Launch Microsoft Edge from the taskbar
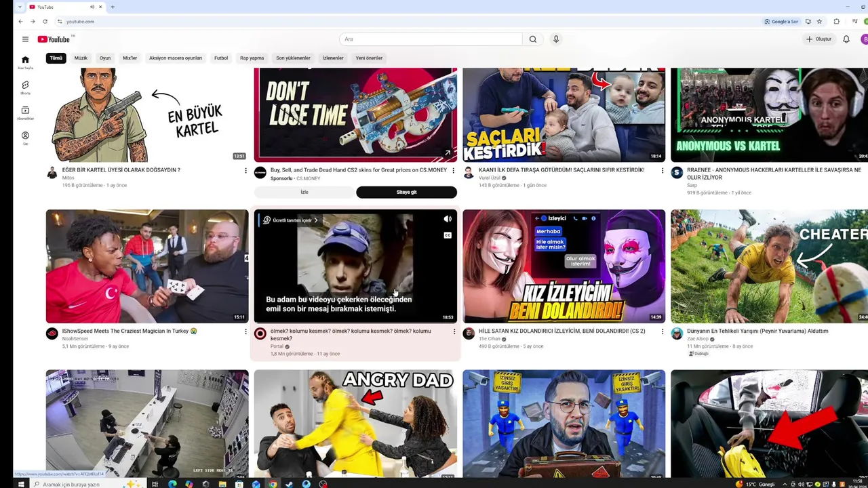The width and height of the screenshot is (868, 488). point(172,484)
